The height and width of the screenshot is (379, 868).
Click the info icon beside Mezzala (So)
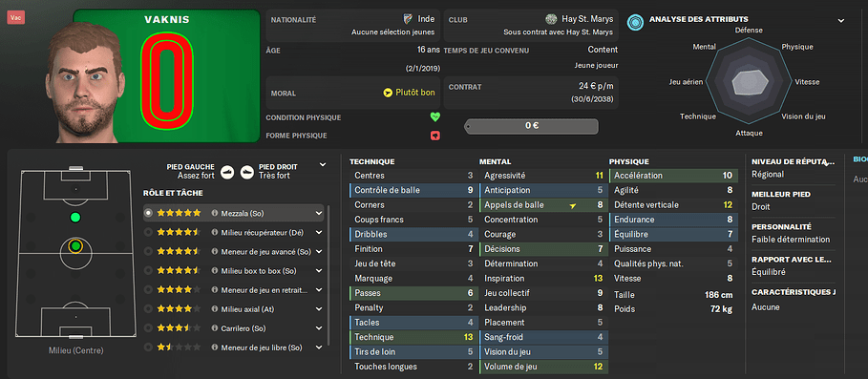(x=214, y=213)
